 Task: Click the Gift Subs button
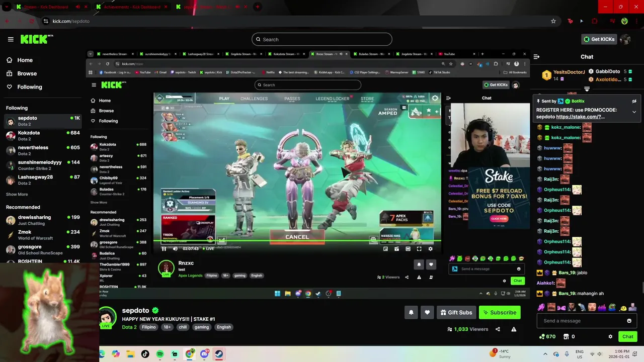coord(456,312)
